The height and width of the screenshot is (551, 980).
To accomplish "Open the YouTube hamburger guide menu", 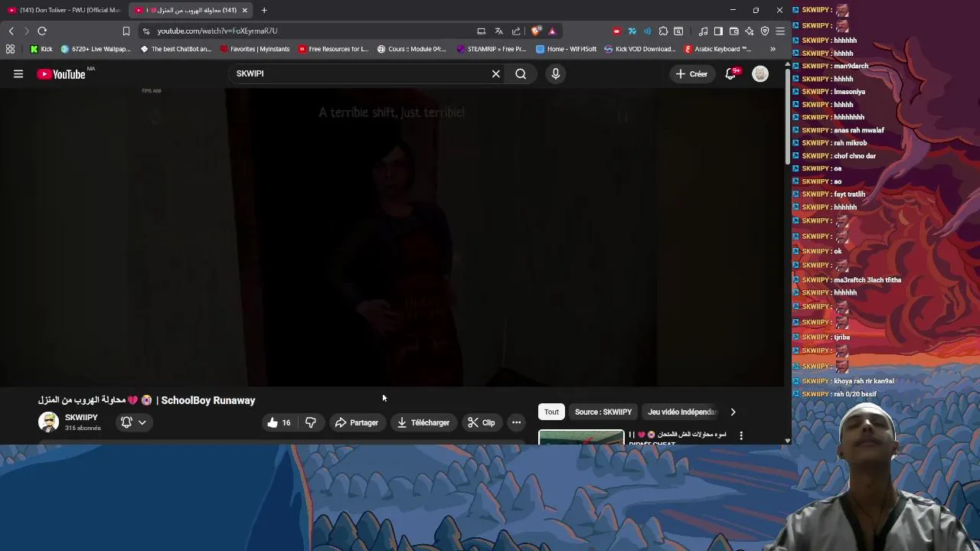I will point(18,74).
